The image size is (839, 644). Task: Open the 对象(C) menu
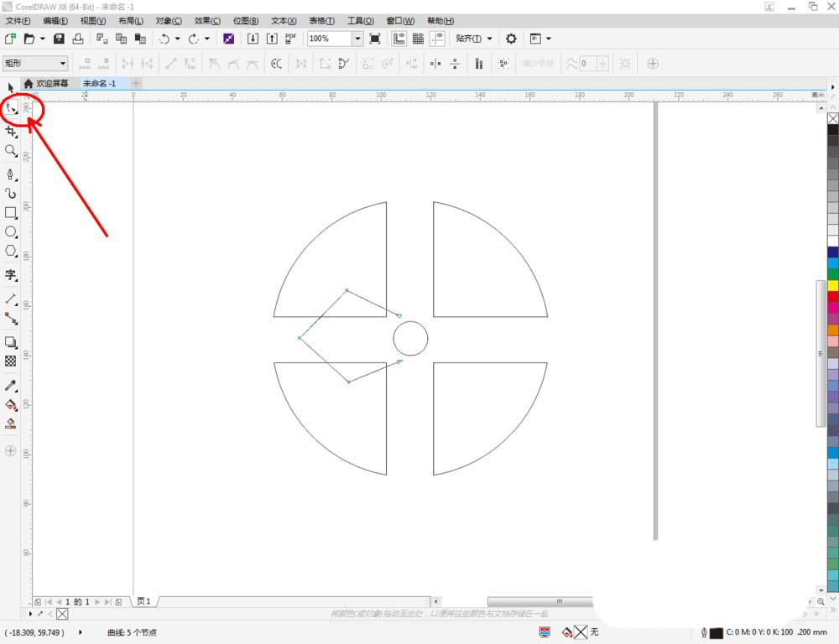(x=169, y=21)
